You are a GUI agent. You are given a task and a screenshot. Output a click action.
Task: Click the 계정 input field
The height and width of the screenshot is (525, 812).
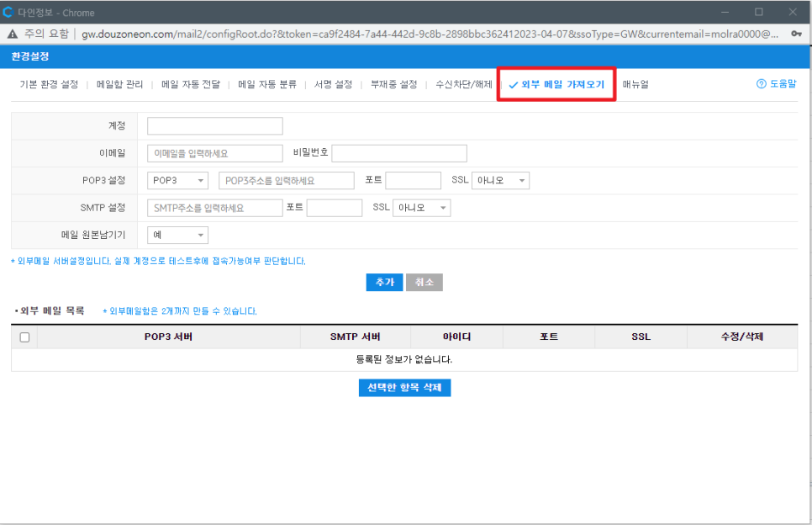(x=215, y=126)
